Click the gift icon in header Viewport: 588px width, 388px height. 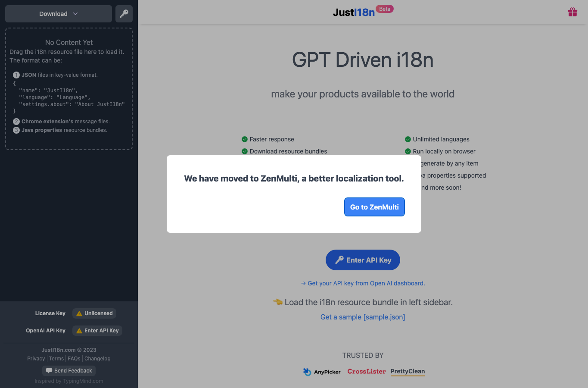[x=572, y=12]
